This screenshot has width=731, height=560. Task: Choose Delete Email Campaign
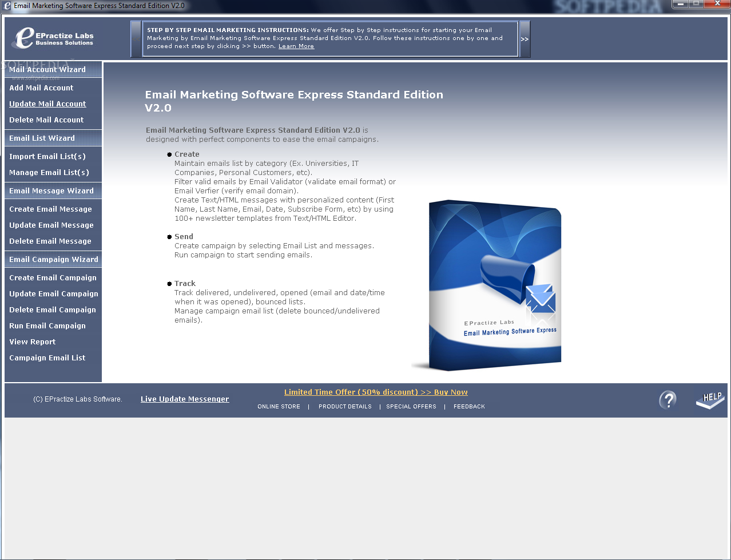pyautogui.click(x=53, y=309)
